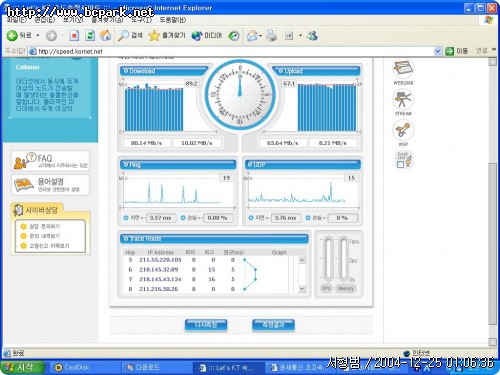The image size is (500, 375).
Task: Open the address bar URL dropdown
Action: point(438,51)
